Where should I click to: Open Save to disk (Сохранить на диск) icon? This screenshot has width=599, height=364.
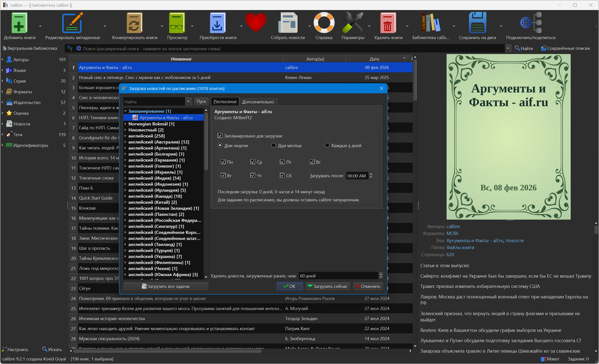coord(477,23)
